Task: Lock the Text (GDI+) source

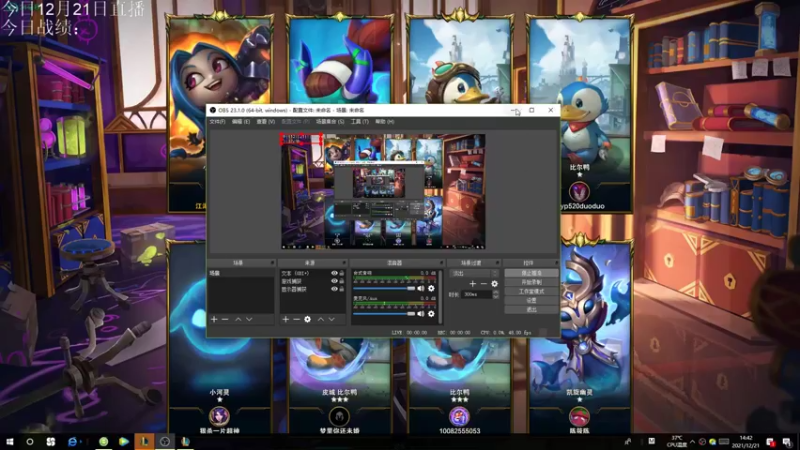Action: (342, 273)
